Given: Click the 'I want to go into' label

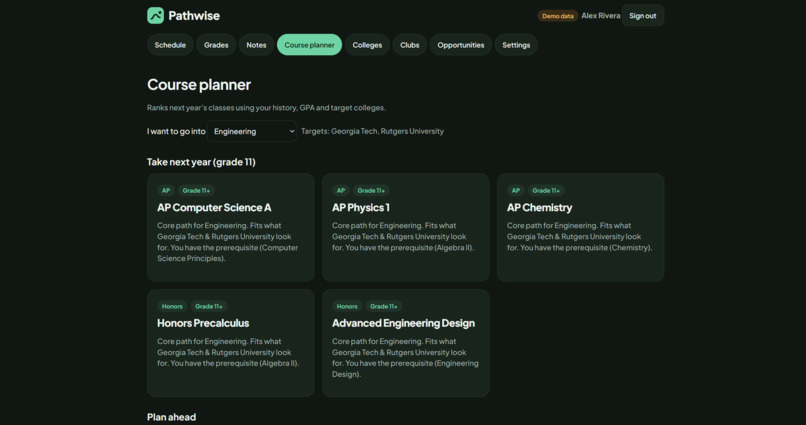Looking at the screenshot, I should (176, 131).
